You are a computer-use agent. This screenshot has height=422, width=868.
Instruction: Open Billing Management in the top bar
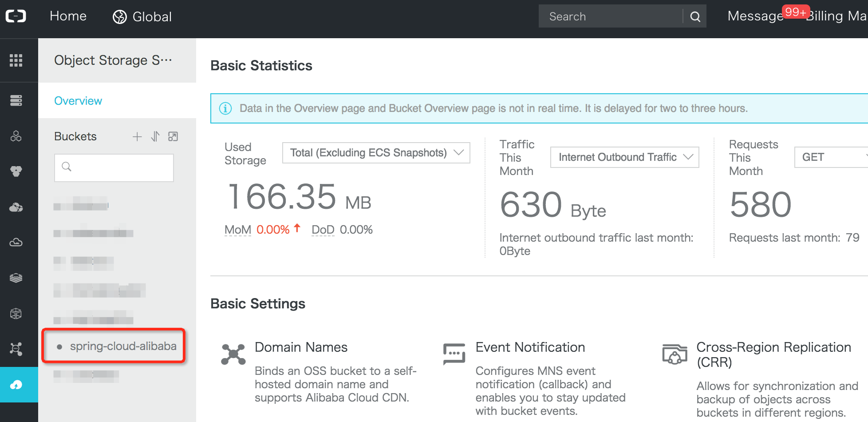(837, 16)
